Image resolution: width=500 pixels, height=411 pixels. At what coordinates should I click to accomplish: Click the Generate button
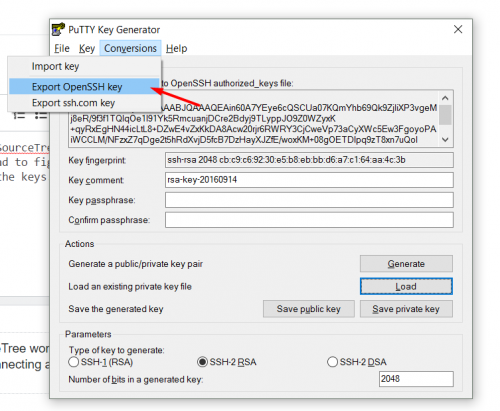tap(406, 264)
